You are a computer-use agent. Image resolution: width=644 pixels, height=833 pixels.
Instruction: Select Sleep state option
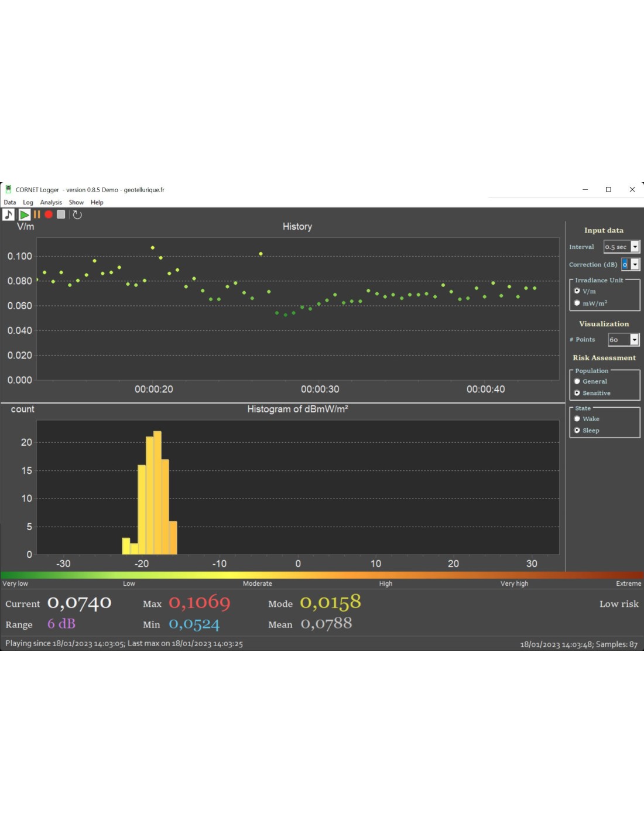coord(577,431)
